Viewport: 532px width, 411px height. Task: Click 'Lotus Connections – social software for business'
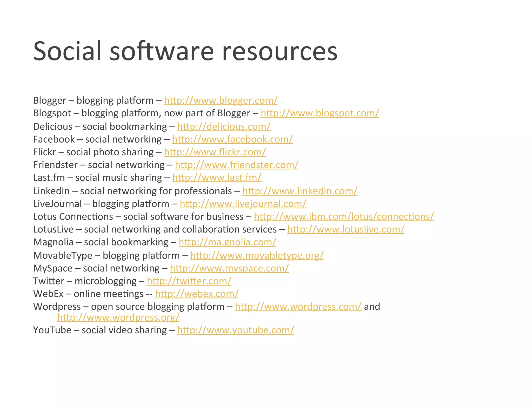(x=138, y=217)
